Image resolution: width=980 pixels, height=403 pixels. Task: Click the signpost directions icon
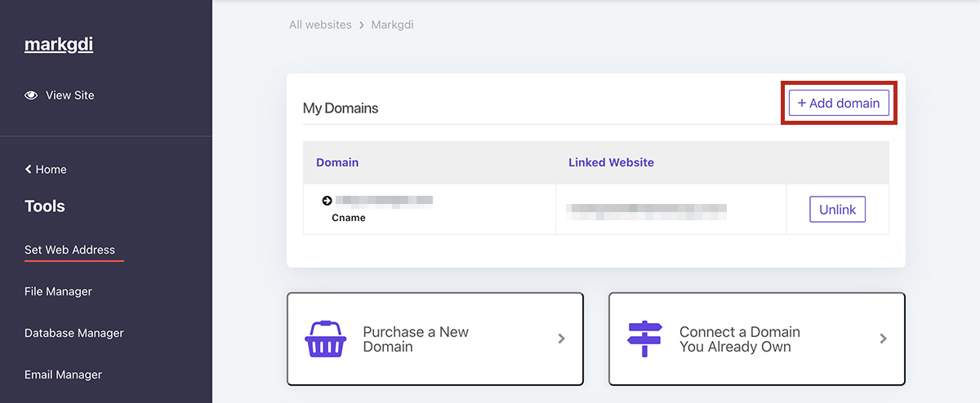[644, 339]
